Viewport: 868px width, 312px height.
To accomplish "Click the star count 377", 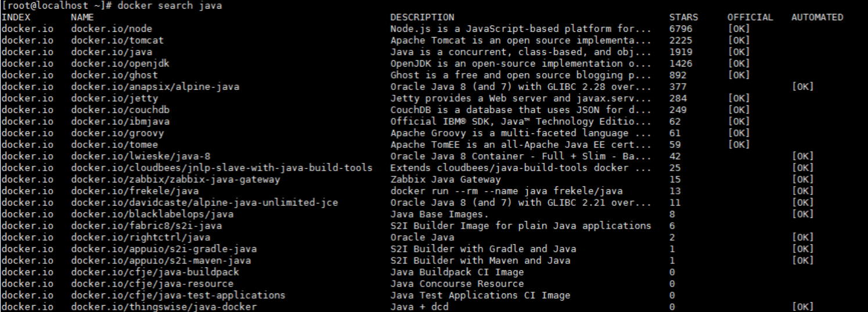I will click(678, 86).
